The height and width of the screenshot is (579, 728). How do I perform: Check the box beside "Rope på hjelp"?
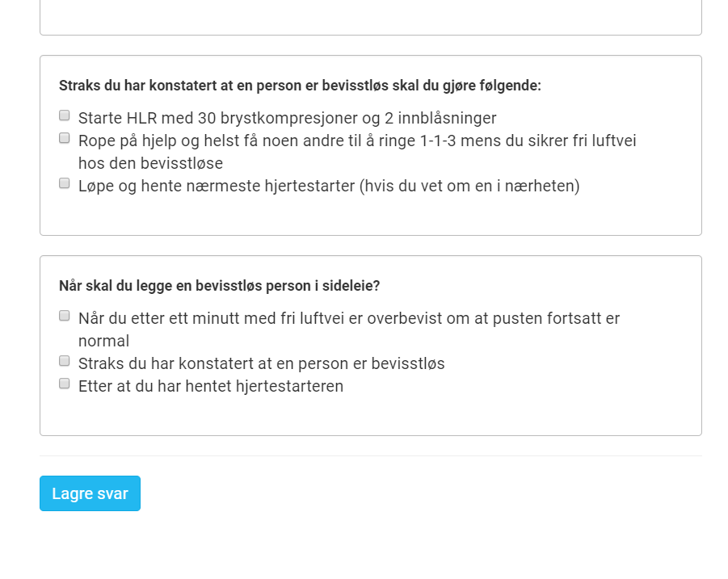click(x=65, y=138)
